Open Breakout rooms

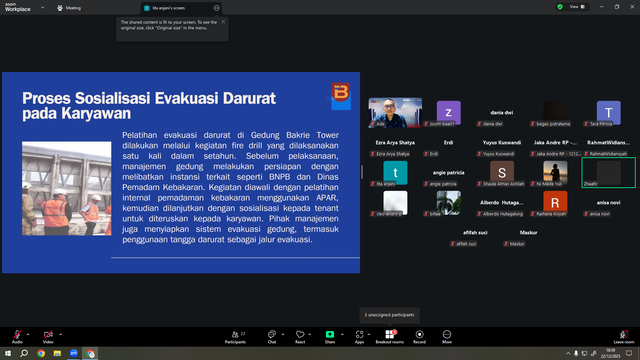point(389,337)
